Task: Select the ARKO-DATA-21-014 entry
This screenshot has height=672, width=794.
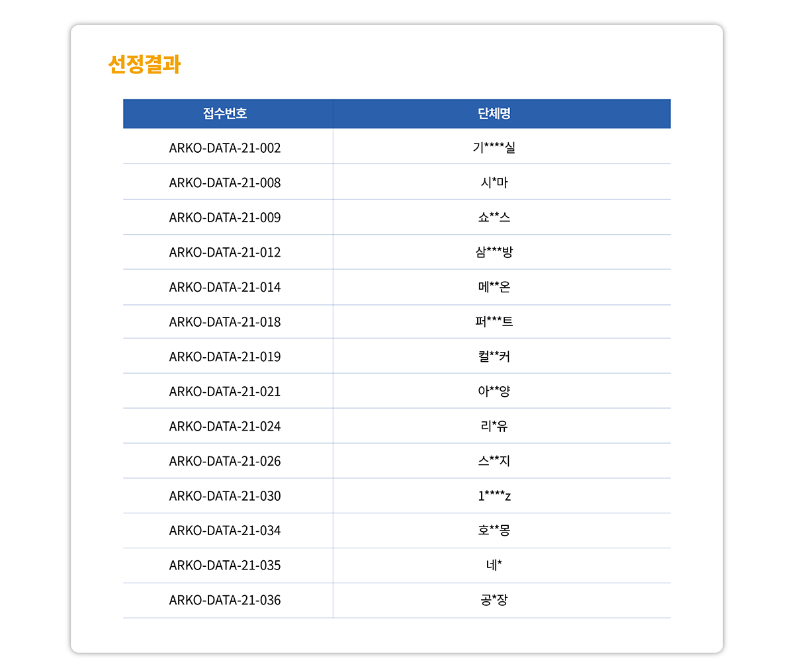Action: (x=225, y=287)
